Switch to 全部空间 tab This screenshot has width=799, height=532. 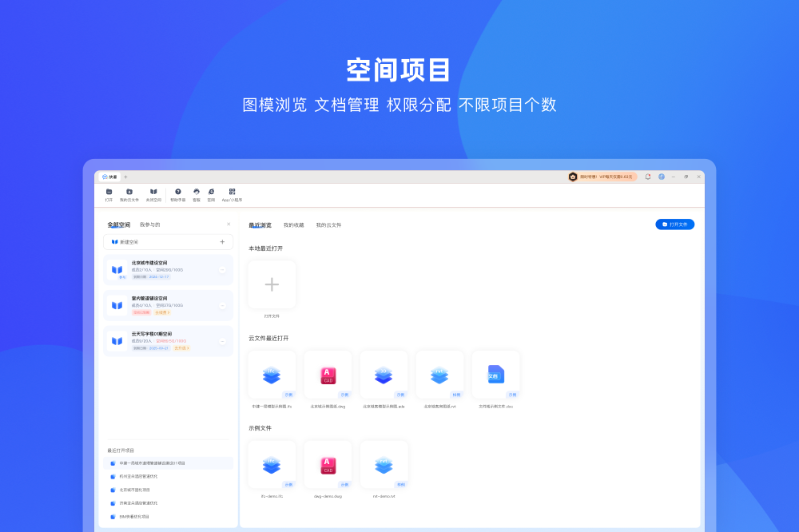pyautogui.click(x=119, y=224)
